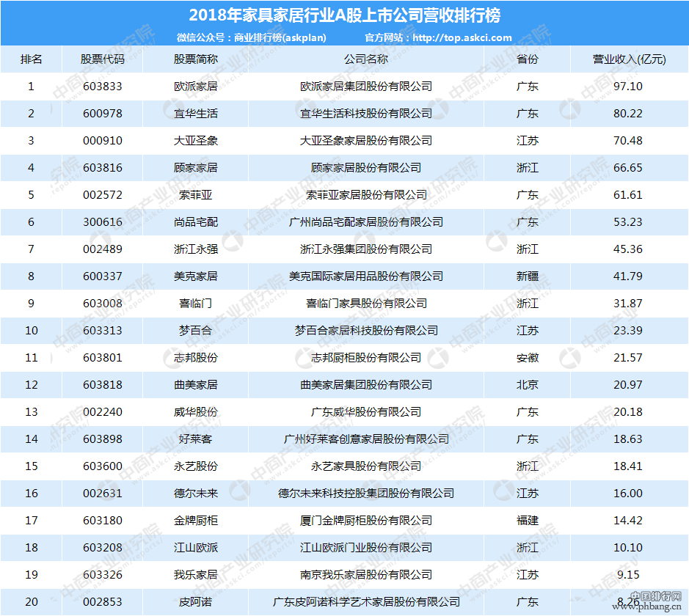Screen dimensions: 689x616
Task: Click revenue value 45.36
Action: click(x=628, y=249)
